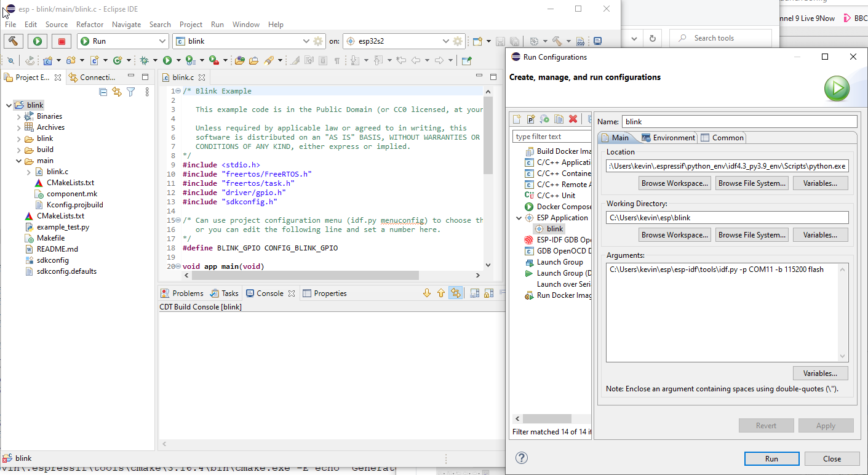Click the Debug bug icon in toolbar
The height and width of the screenshot is (475, 868).
click(144, 60)
